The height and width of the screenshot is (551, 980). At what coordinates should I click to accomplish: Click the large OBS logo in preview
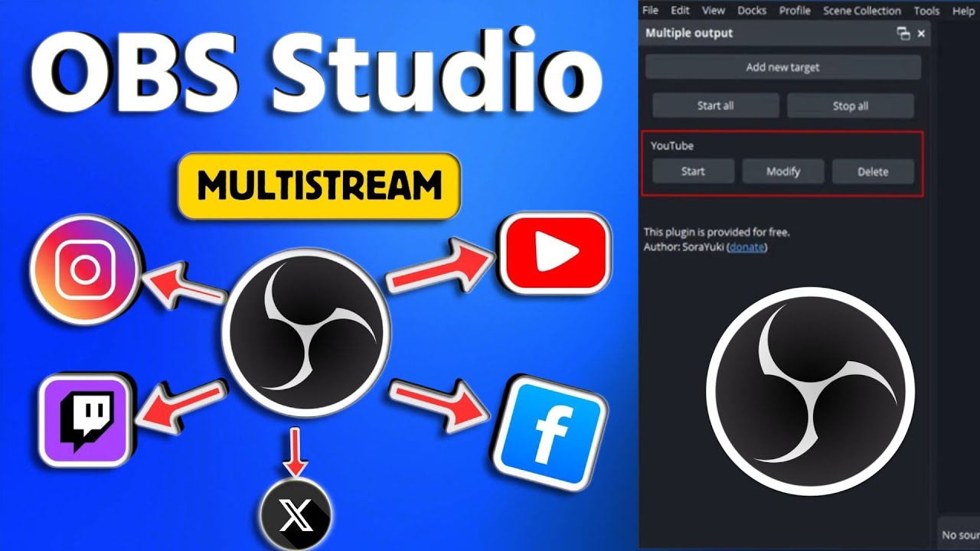(x=810, y=391)
